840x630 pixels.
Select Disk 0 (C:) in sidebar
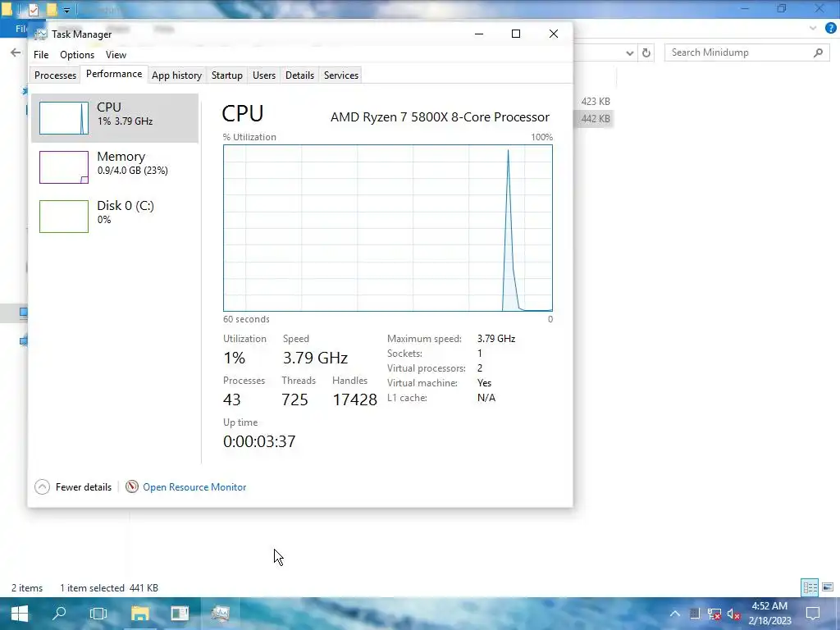(x=115, y=217)
